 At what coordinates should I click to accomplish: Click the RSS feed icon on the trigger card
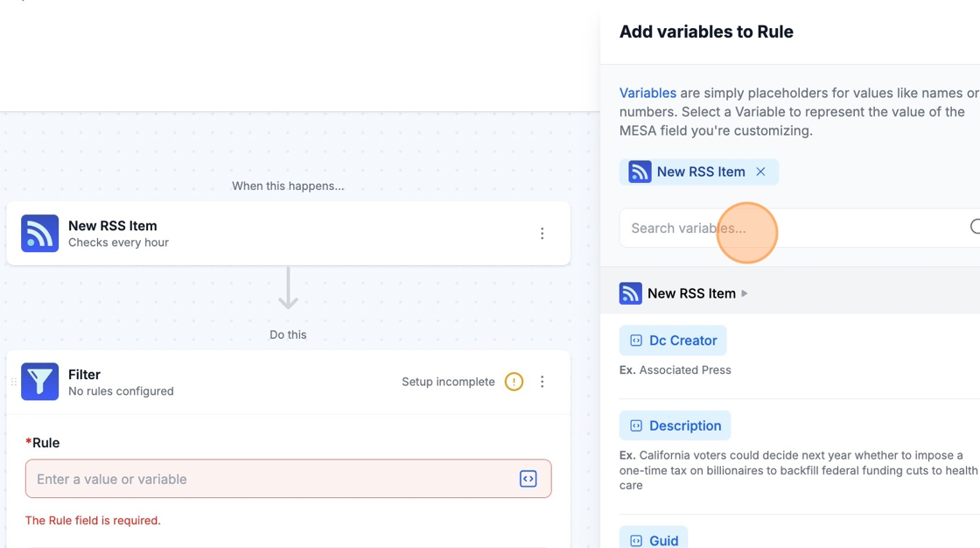(x=39, y=234)
